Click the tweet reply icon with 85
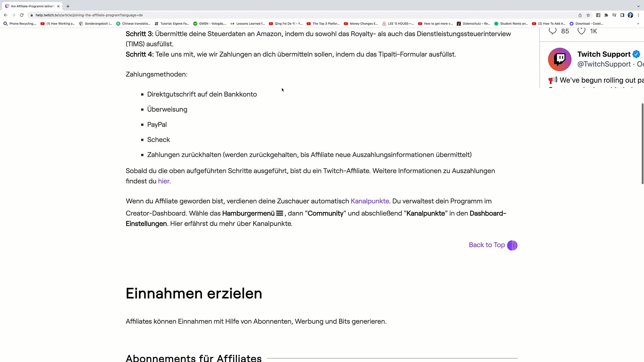The image size is (644, 362). pos(553,31)
